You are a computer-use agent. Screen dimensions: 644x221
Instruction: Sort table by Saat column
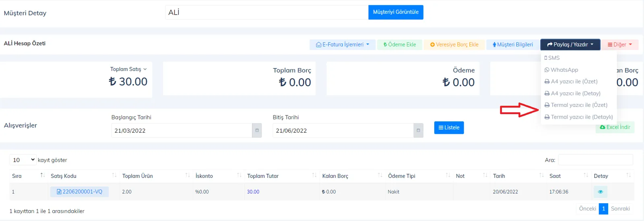tap(569, 176)
